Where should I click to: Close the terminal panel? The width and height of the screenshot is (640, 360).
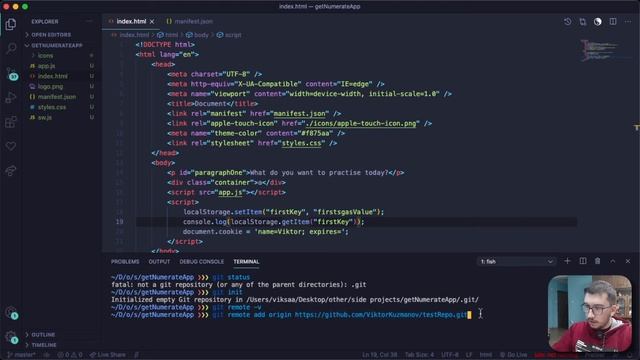[628, 261]
